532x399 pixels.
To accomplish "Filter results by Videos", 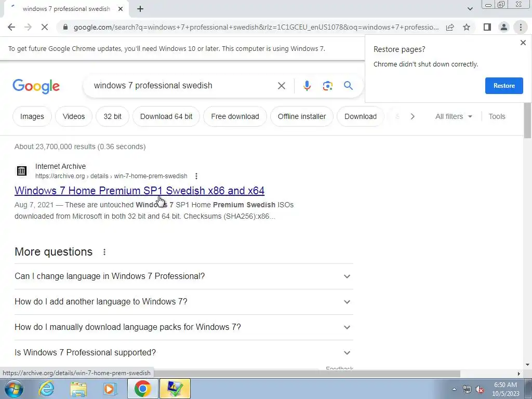I will 74,116.
